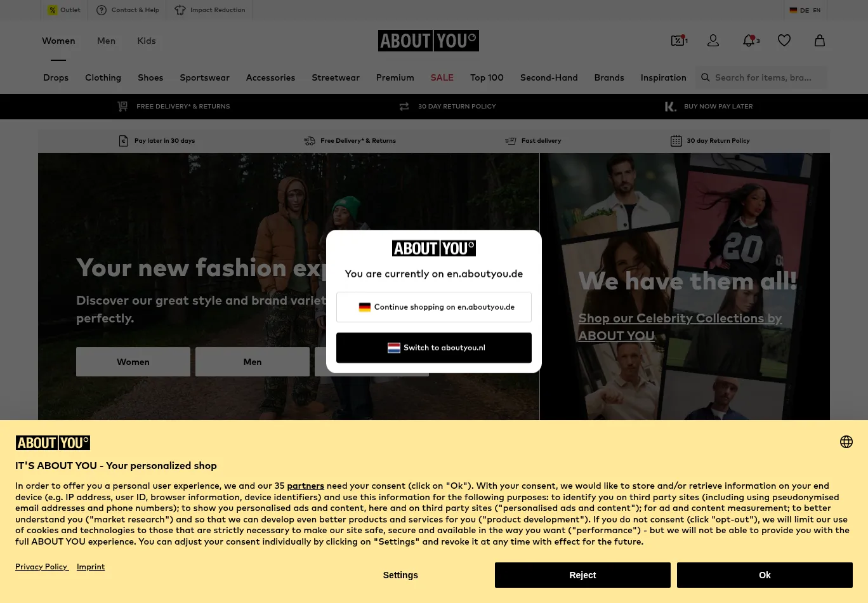
Task: Open the Privacy Policy link
Action: pyautogui.click(x=42, y=567)
